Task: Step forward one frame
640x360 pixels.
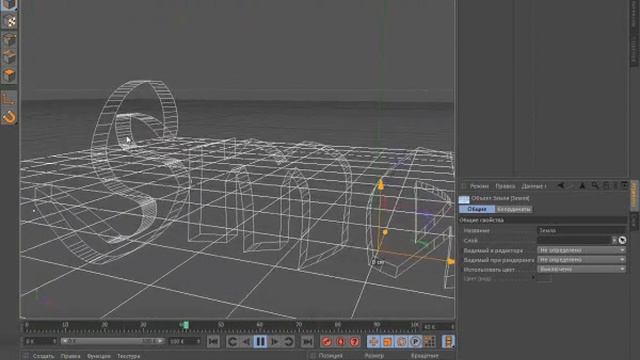Action: point(274,341)
